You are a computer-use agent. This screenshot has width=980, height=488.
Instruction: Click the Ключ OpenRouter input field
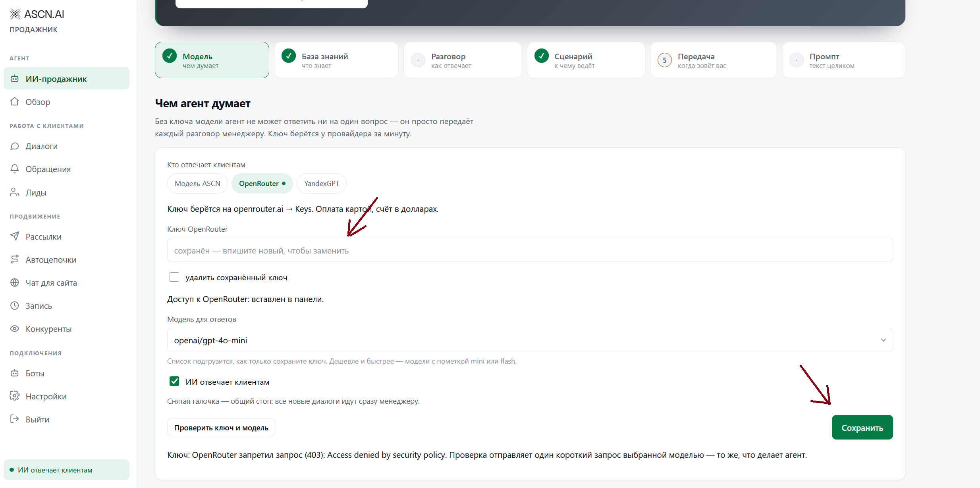click(530, 250)
